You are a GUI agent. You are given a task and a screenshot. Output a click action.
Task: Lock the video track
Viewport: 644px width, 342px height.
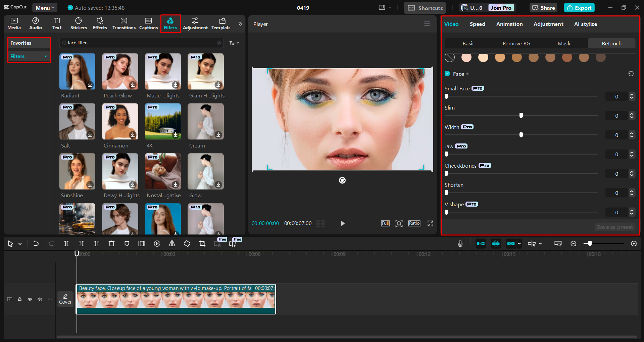[x=19, y=299]
